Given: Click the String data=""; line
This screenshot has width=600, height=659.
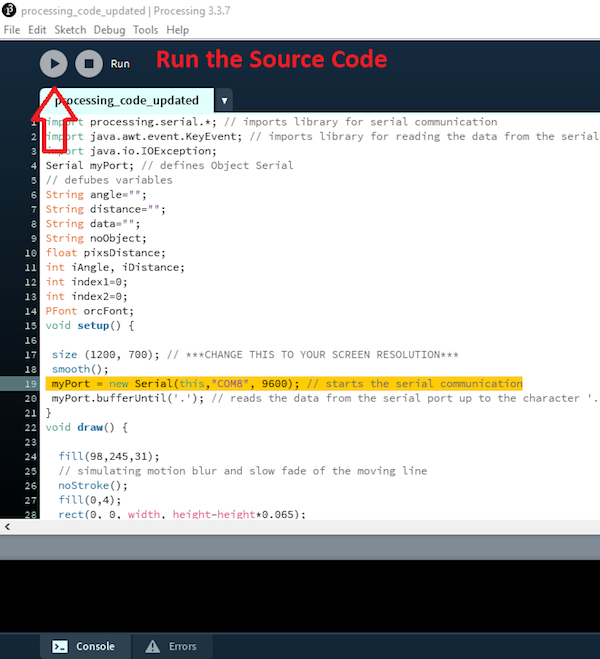Looking at the screenshot, I should pos(92,224).
